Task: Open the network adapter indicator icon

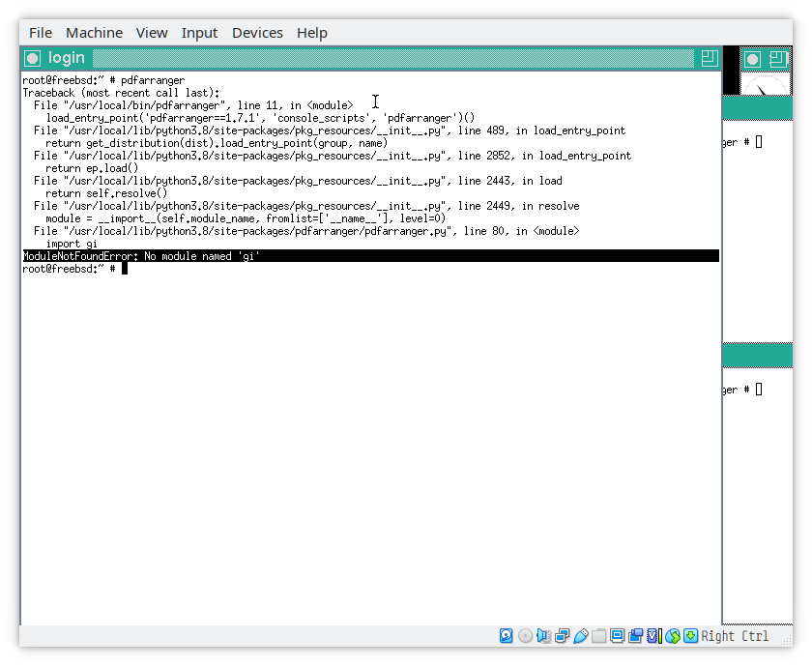Action: click(x=562, y=636)
